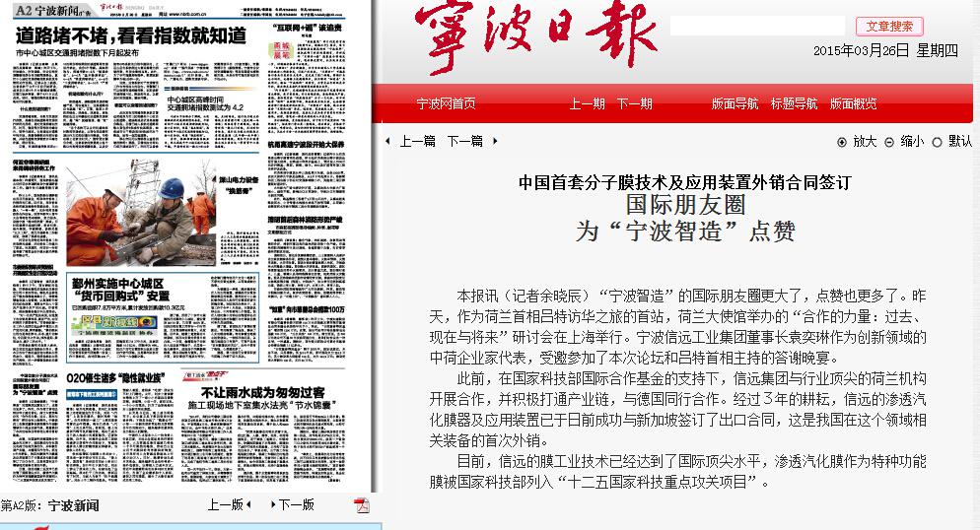Go to next article via 下一篇
This screenshot has height=530, width=980.
point(465,141)
